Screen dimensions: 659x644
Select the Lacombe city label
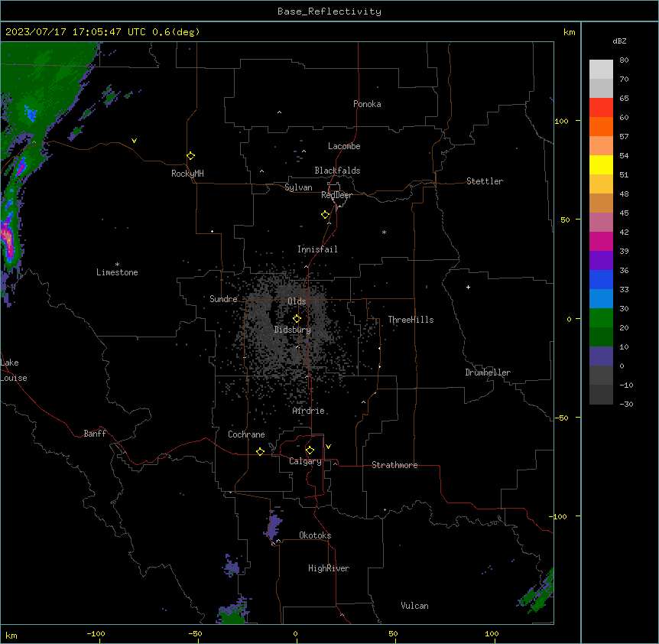(x=344, y=146)
